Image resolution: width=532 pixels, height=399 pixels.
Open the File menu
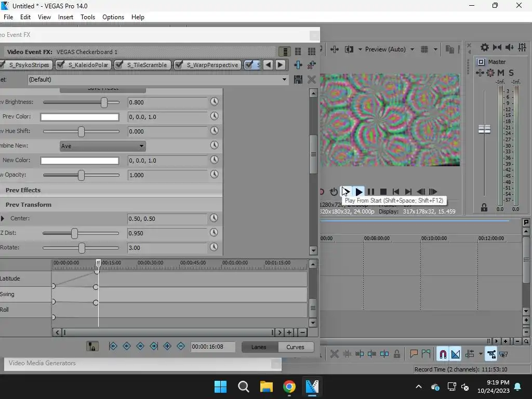pyautogui.click(x=8, y=17)
